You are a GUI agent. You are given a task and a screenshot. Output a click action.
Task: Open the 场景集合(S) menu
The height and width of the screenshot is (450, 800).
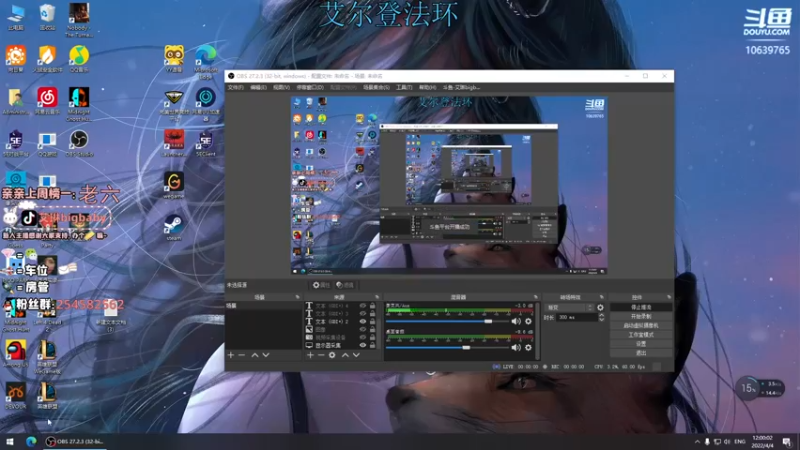click(377, 87)
